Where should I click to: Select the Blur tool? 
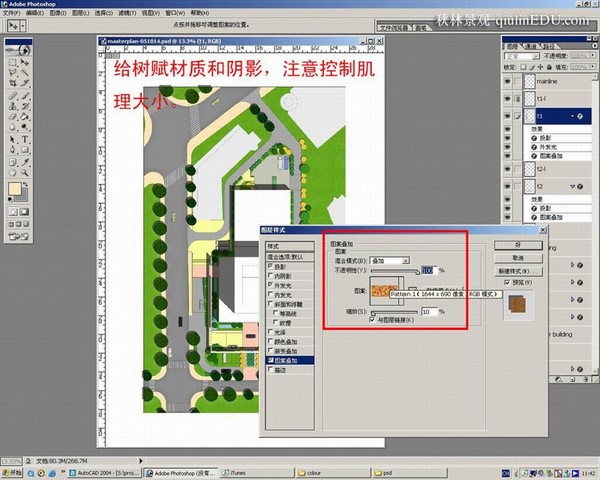click(13, 127)
